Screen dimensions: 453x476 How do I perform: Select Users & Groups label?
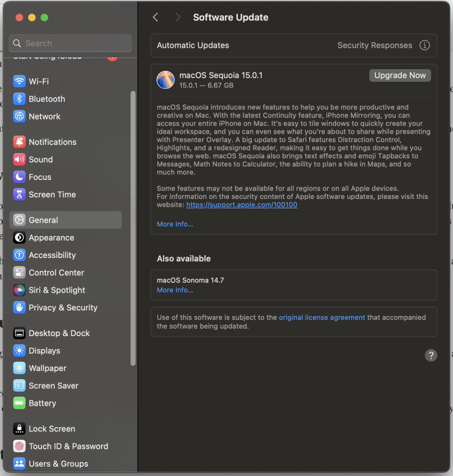click(59, 464)
